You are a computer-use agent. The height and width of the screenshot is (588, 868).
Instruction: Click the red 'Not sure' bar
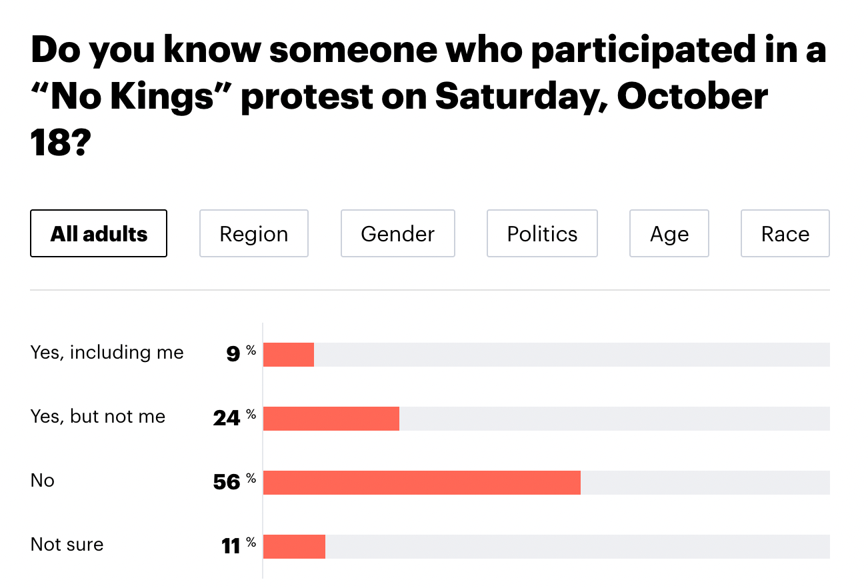(x=294, y=547)
